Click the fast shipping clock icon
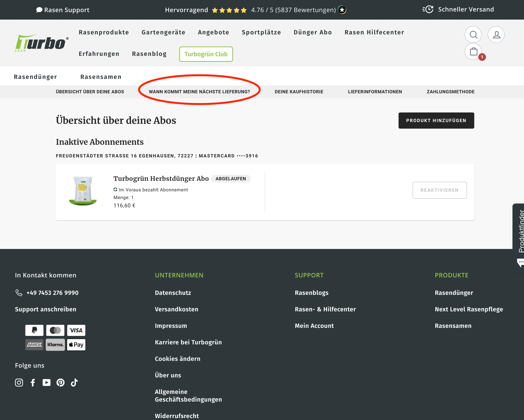 [x=428, y=9]
